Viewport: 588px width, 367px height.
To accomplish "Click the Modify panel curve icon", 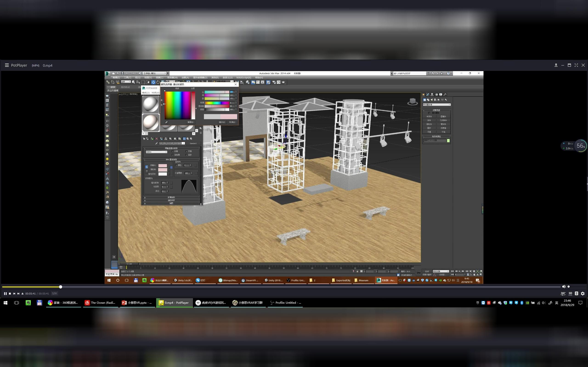I will tap(428, 95).
